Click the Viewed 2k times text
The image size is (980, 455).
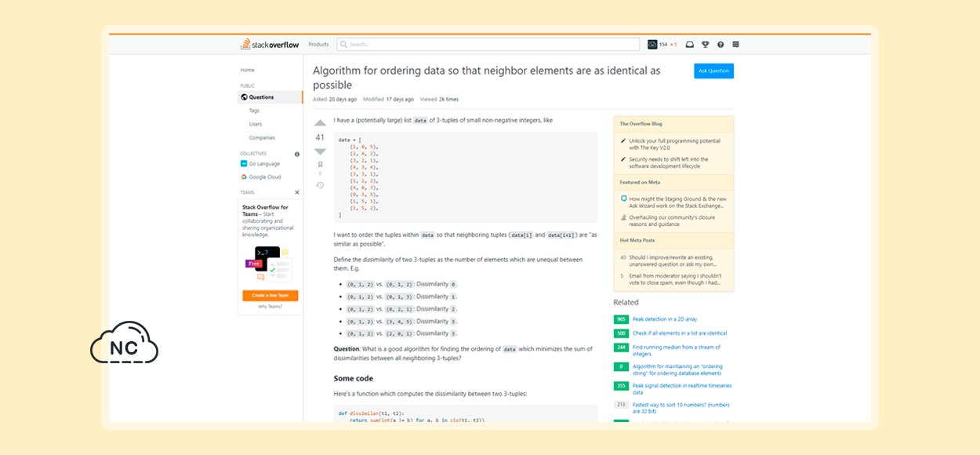click(439, 100)
